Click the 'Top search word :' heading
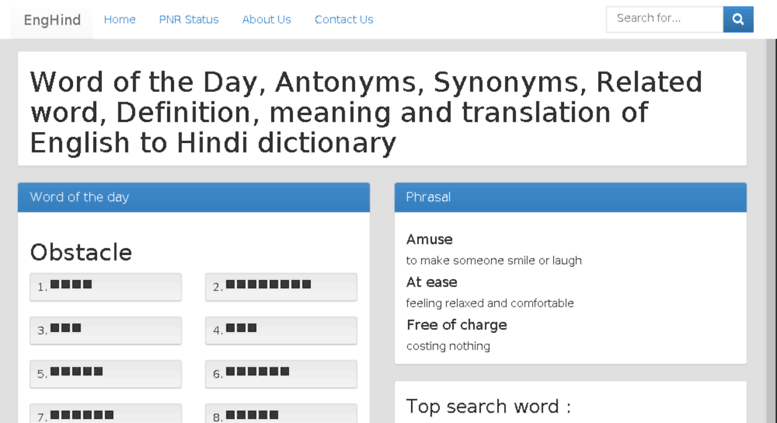Viewport: 777px width, 423px height. coord(489,407)
